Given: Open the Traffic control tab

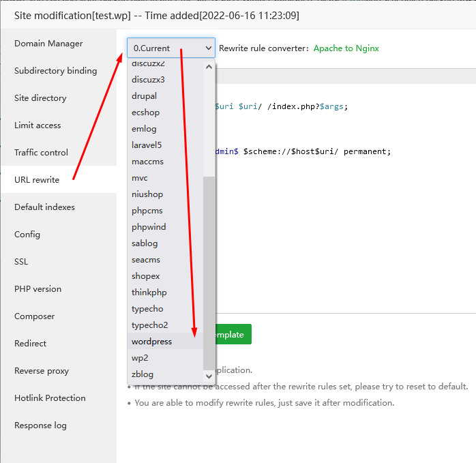Looking at the screenshot, I should pyautogui.click(x=41, y=153).
